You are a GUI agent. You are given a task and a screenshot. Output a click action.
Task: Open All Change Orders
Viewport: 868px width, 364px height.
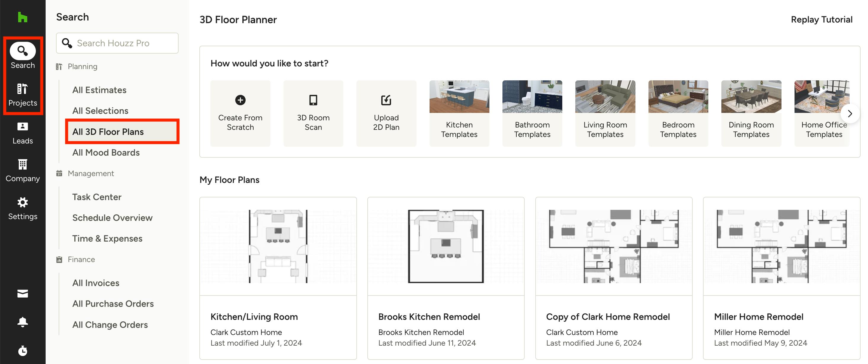coord(110,325)
